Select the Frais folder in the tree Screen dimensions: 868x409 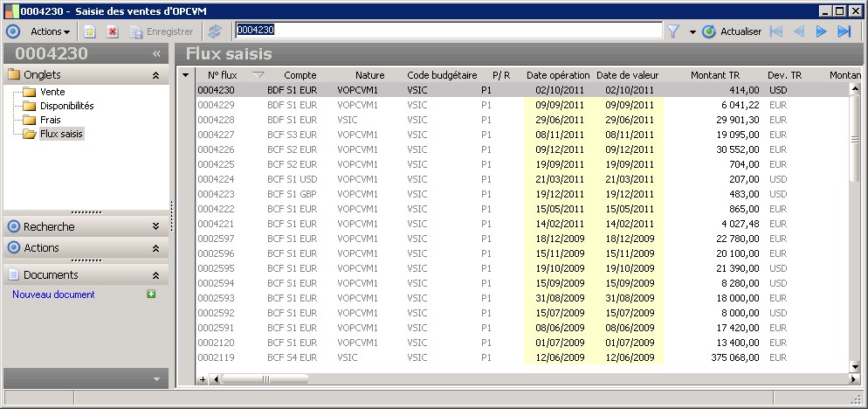50,120
